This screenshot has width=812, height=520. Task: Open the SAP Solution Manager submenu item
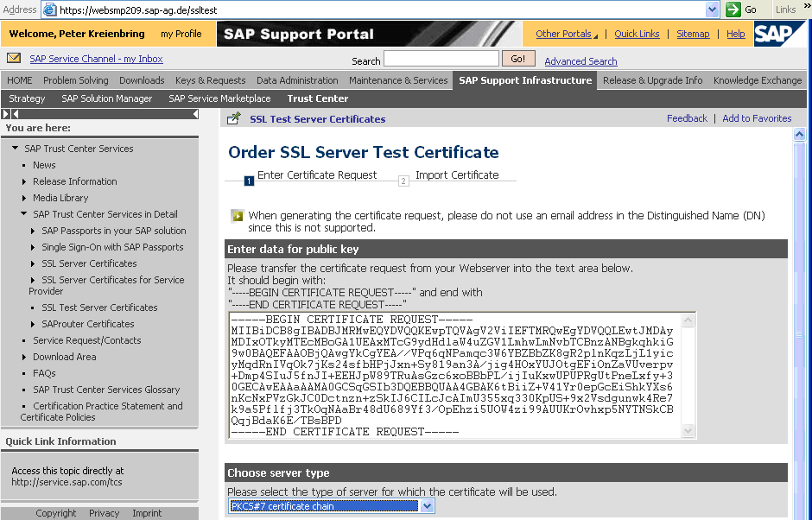[x=106, y=98]
